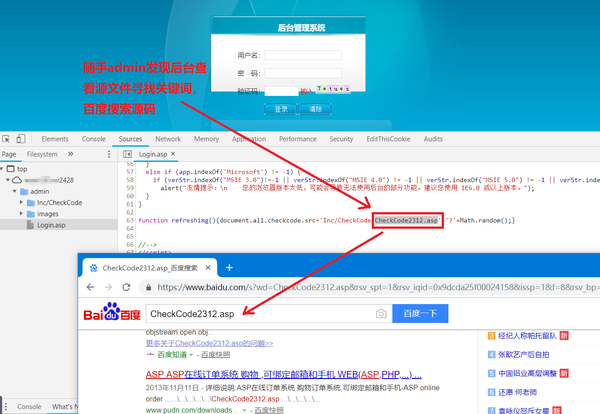This screenshot has height=414, width=600.
Task: Select the Baidu tab favicon paw icon
Action: [93, 268]
